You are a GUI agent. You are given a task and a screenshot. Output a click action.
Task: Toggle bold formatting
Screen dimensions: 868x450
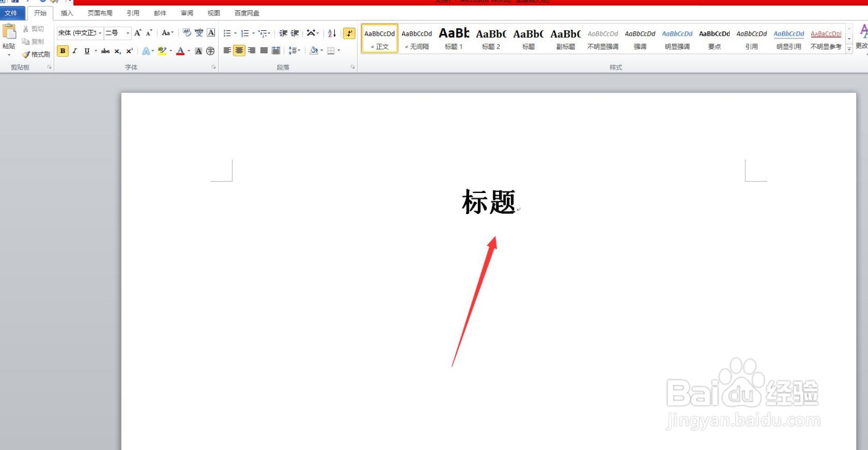click(63, 51)
